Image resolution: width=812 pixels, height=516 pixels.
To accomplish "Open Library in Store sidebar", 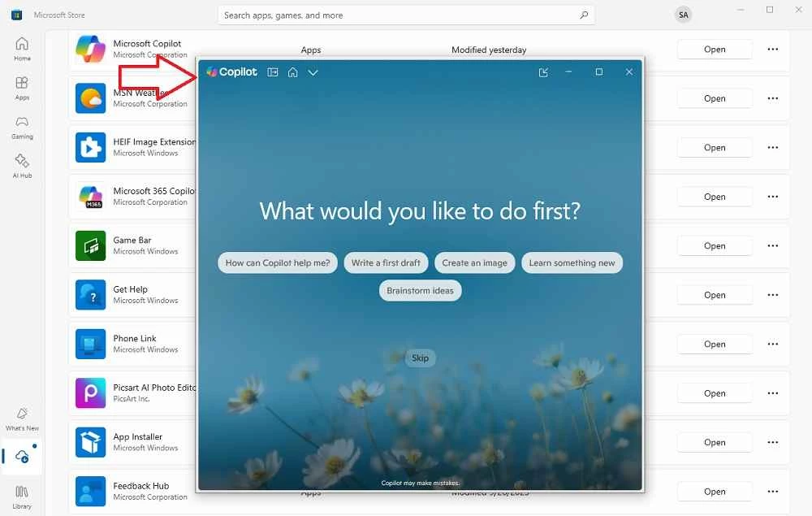I will tap(22, 496).
